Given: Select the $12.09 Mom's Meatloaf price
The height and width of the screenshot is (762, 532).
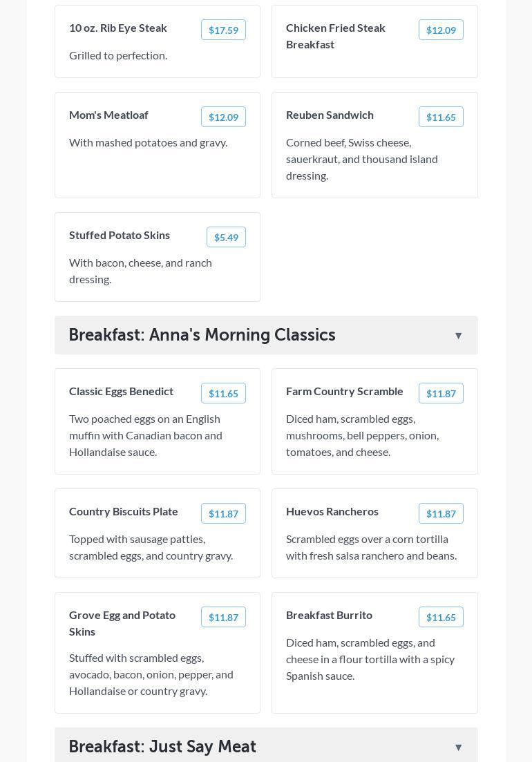Looking at the screenshot, I should point(223,117).
